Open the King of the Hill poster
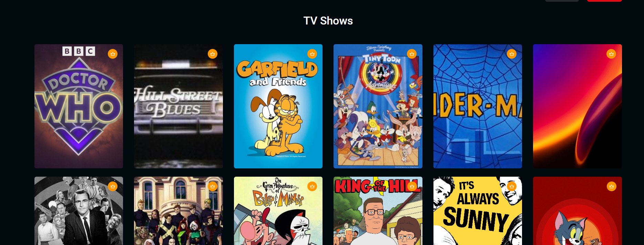This screenshot has width=644, height=245. click(378, 211)
